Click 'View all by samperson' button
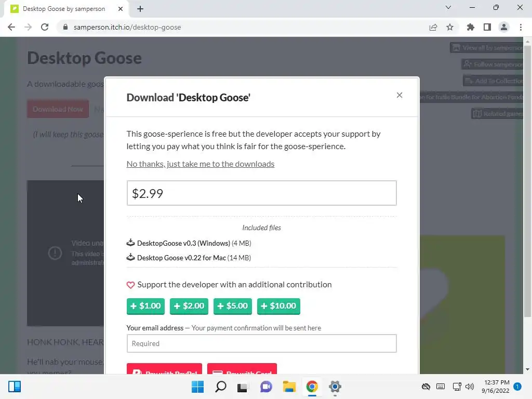Image resolution: width=532 pixels, height=399 pixels. coord(487,48)
